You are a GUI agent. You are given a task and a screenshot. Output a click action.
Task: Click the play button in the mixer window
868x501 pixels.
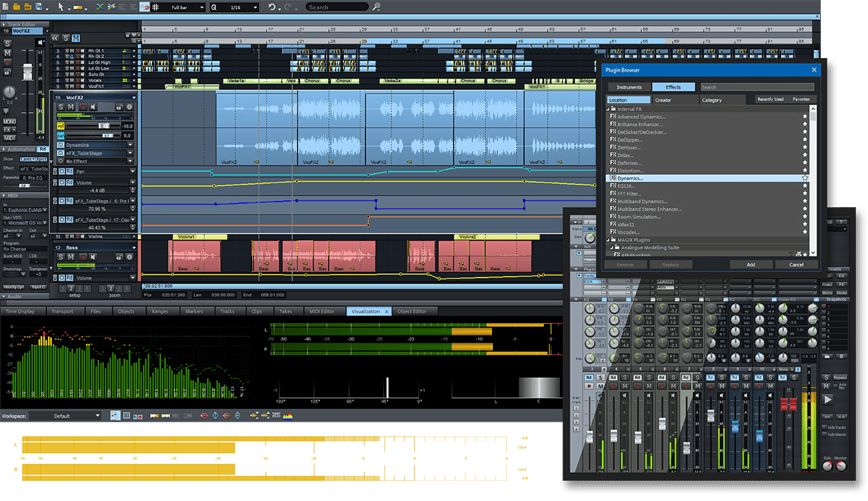(828, 400)
